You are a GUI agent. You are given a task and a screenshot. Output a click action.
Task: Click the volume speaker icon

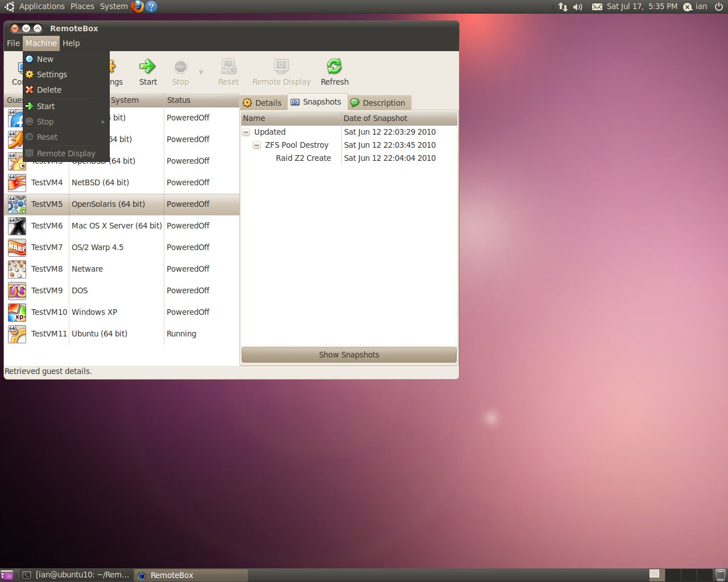click(578, 7)
